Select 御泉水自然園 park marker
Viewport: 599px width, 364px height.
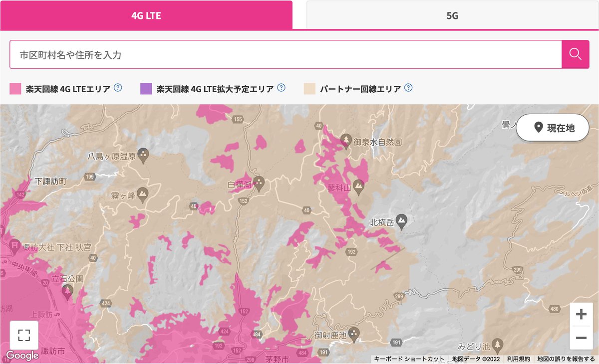coord(346,141)
